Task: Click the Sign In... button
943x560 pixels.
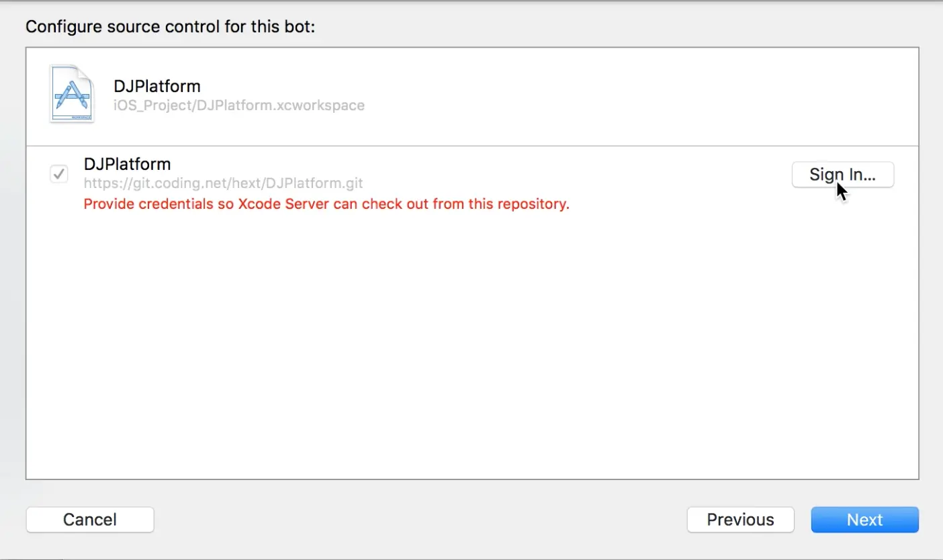Action: click(843, 175)
